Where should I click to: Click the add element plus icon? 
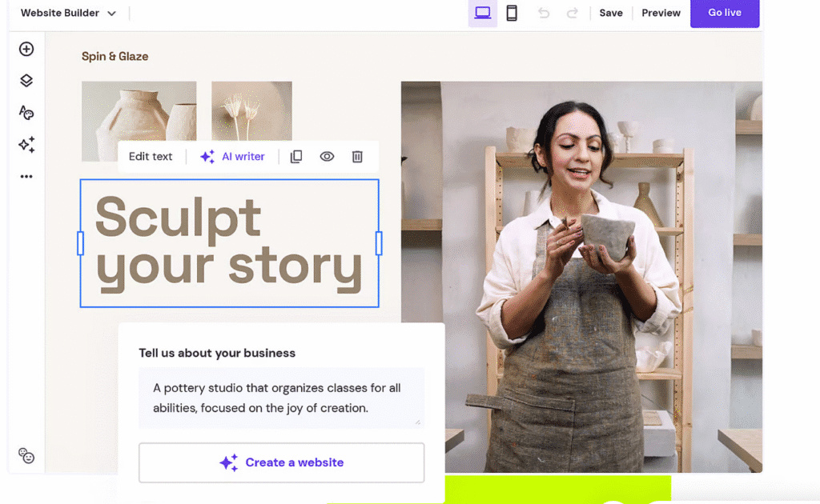click(26, 49)
